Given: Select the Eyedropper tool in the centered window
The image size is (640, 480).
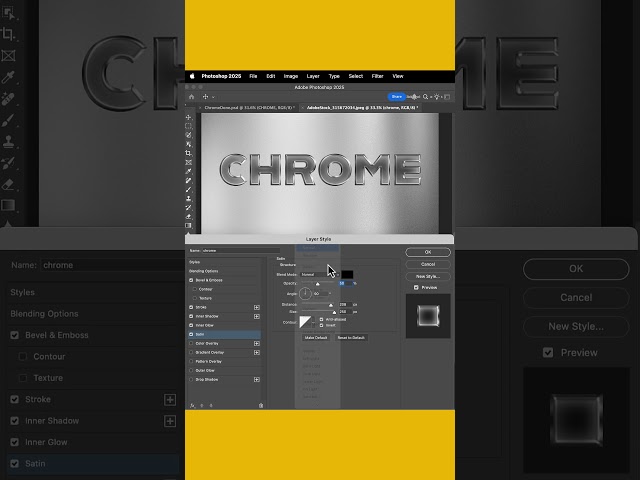Looking at the screenshot, I should (x=188, y=171).
